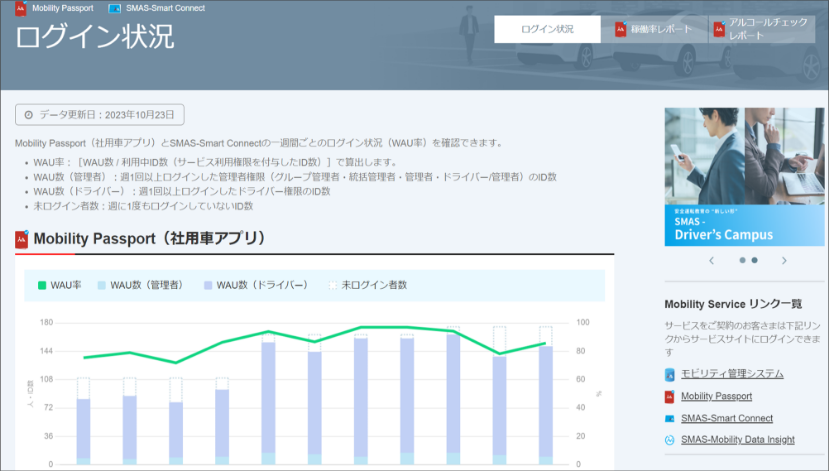Toggle the 未ログイン者数 legend swatch
Screen dimensions: 829x471
tap(333, 285)
